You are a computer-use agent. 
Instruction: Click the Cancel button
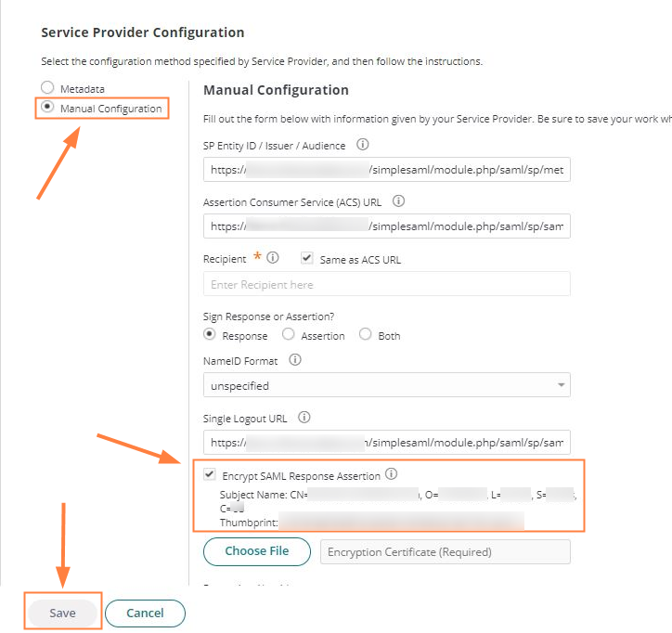[145, 614]
